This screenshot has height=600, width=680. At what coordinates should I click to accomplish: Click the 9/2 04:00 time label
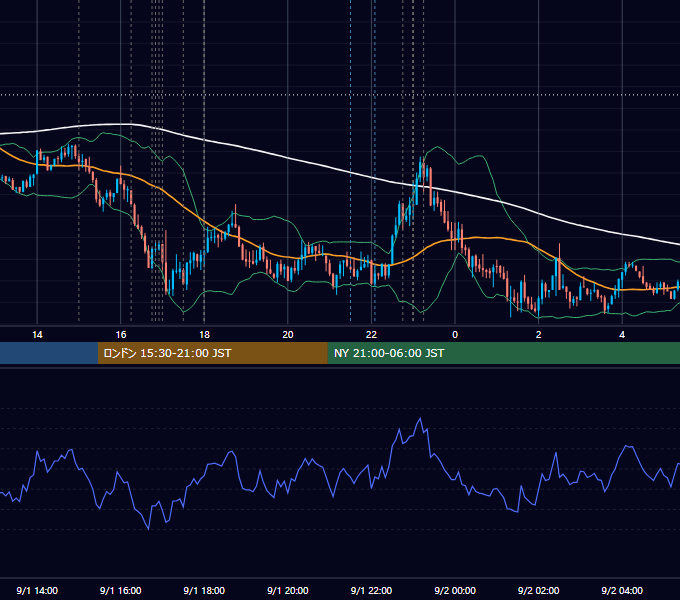pyautogui.click(x=622, y=590)
